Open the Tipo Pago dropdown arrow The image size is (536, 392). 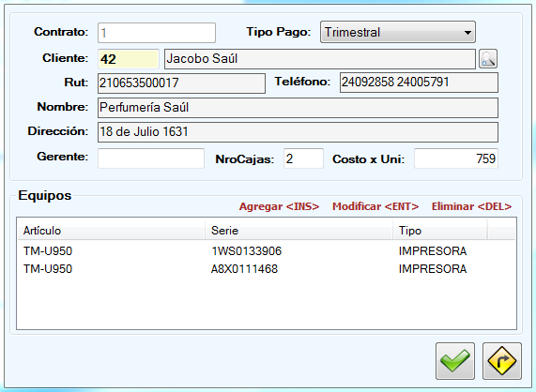[x=467, y=33]
